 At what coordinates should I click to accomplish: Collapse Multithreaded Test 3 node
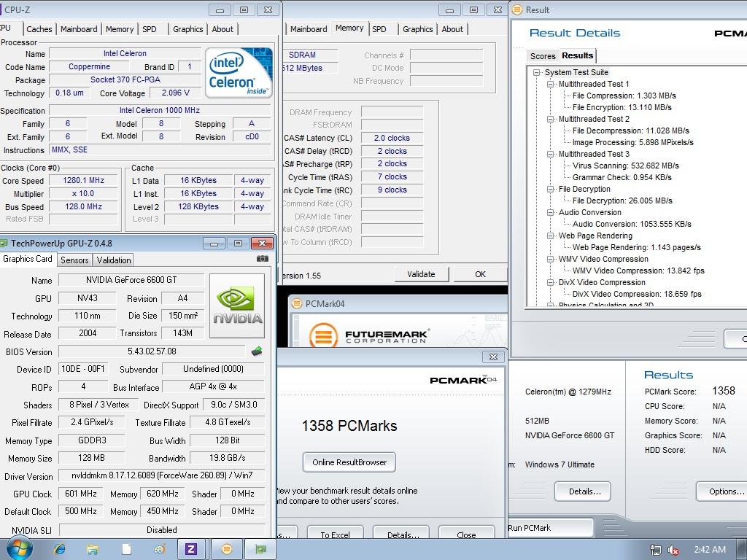pyautogui.click(x=550, y=154)
